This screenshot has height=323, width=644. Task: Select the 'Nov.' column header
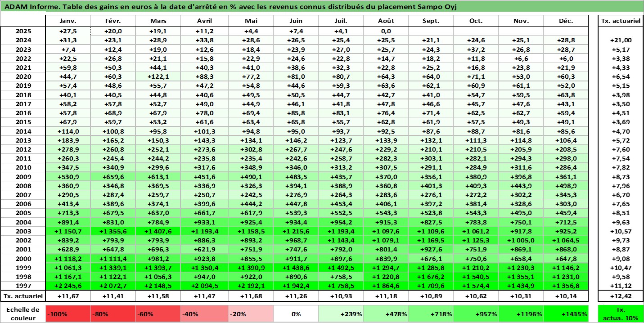coord(521,21)
